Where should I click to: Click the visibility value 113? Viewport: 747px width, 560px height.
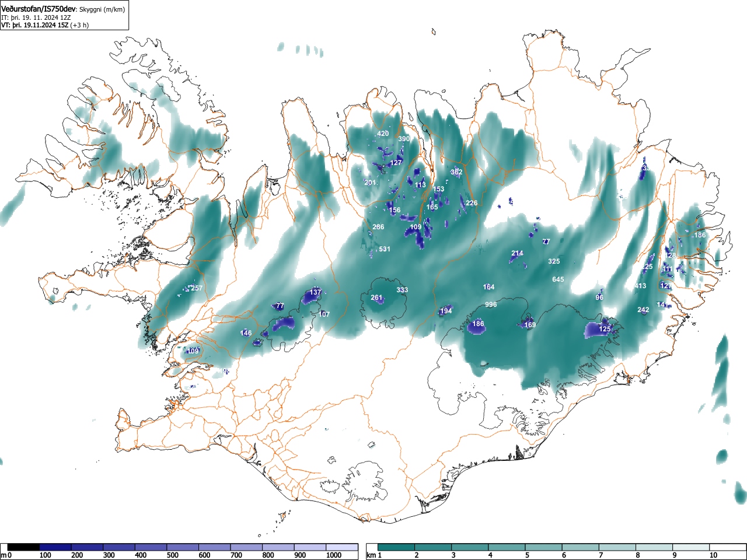tap(421, 185)
